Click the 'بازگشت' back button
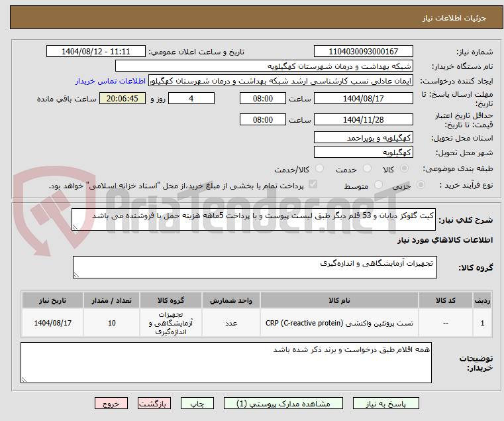This screenshot has height=421, width=504. [x=154, y=403]
